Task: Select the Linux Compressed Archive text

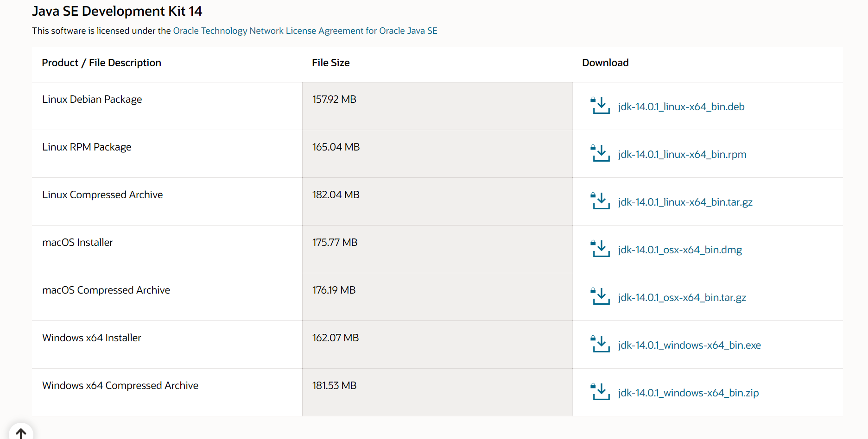Action: point(102,194)
